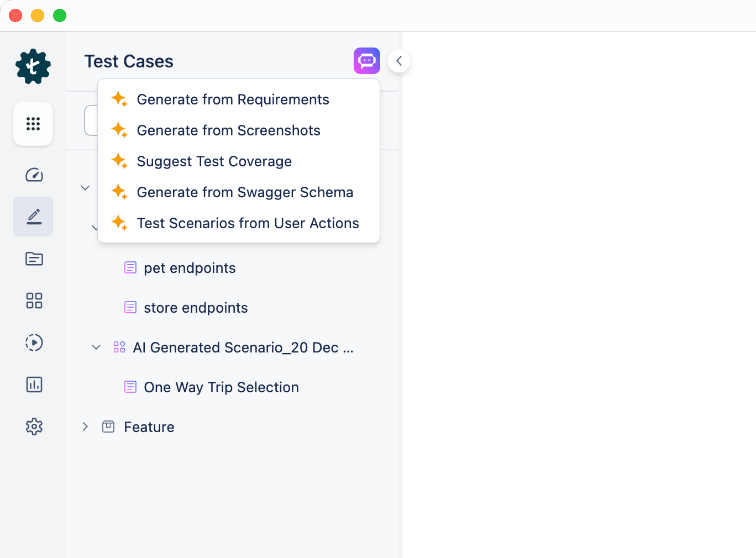Viewport: 756px width, 558px height.
Task: Pick Generate from Swagger Schema
Action: coord(245,192)
